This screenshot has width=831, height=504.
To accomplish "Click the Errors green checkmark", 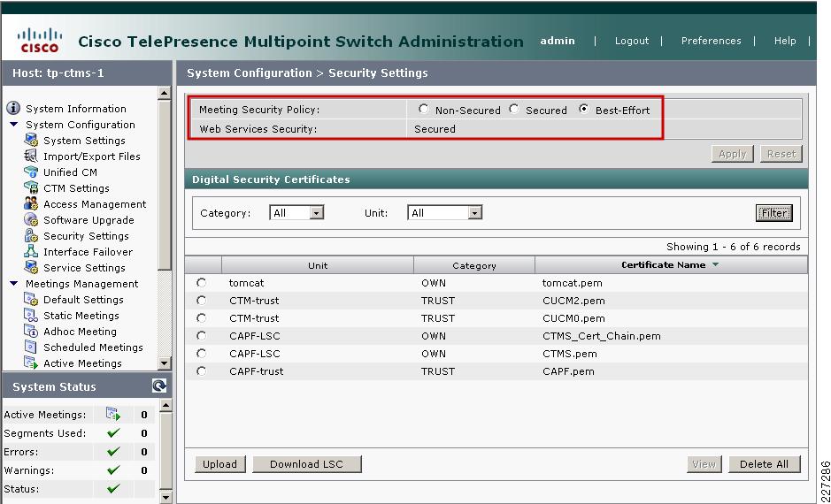I will 113,452.
